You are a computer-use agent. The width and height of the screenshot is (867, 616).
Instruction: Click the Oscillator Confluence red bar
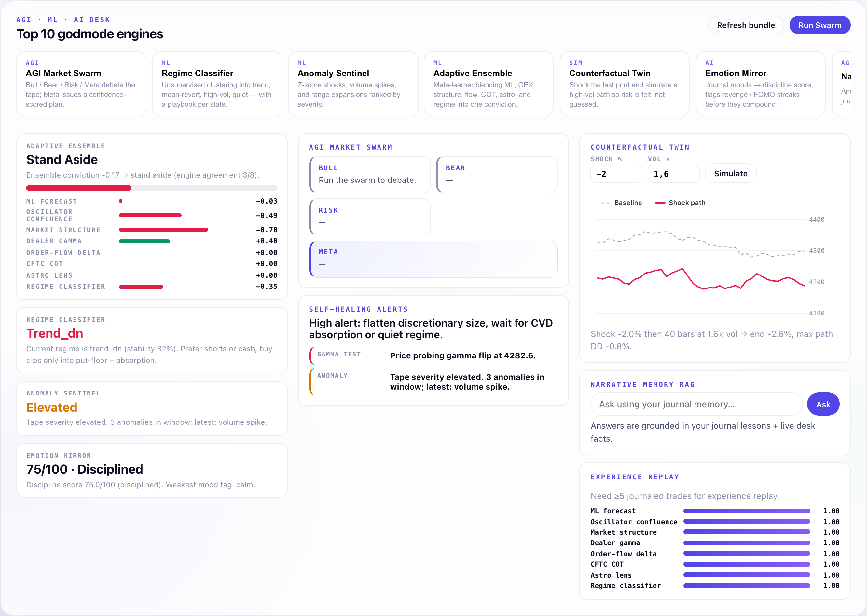150,215
